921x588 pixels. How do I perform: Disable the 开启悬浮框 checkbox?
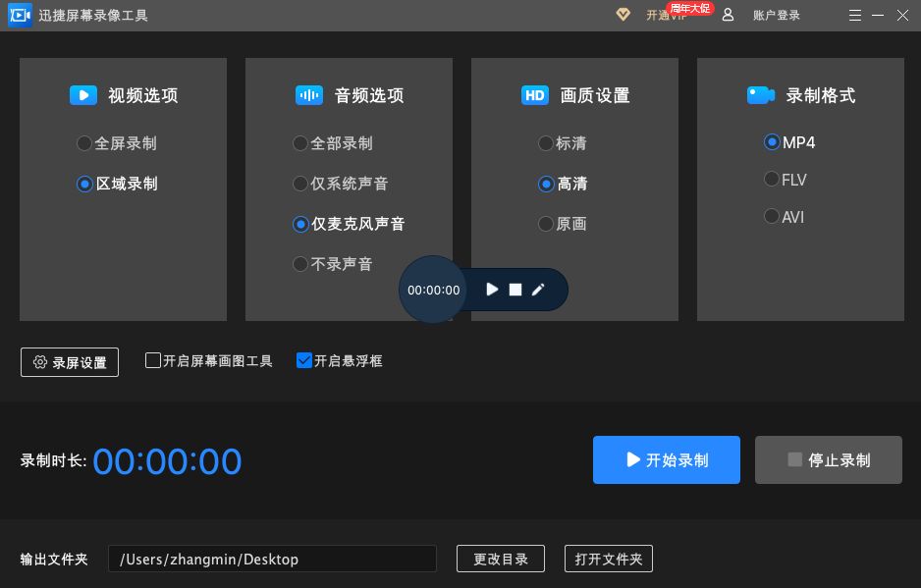[x=304, y=360]
